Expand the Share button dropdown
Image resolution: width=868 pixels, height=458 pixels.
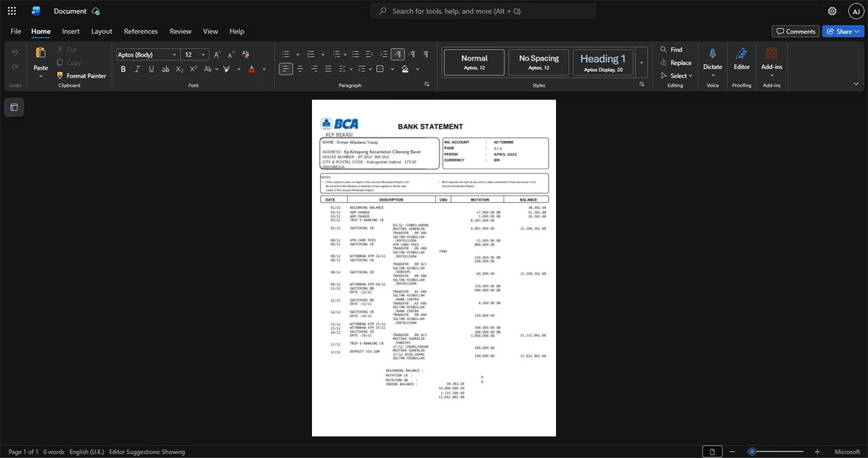[x=858, y=31]
